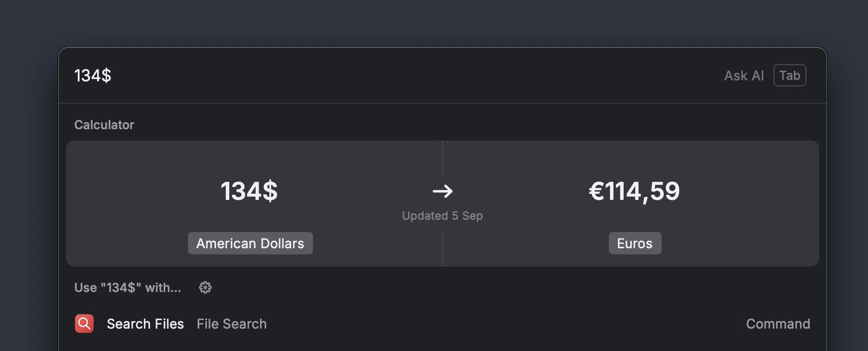Image resolution: width=868 pixels, height=351 pixels.
Task: Click the 'Use "134$" with...' heading
Action: coord(128,287)
